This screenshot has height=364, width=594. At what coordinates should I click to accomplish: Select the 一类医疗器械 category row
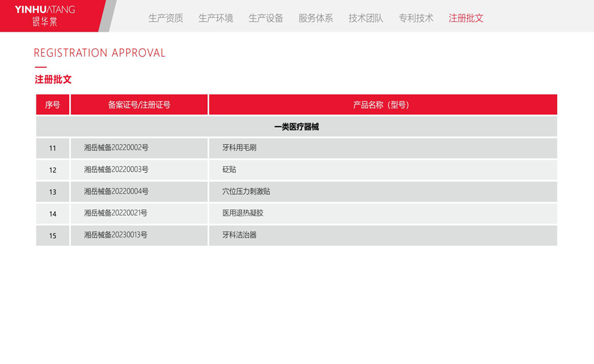tap(296, 127)
